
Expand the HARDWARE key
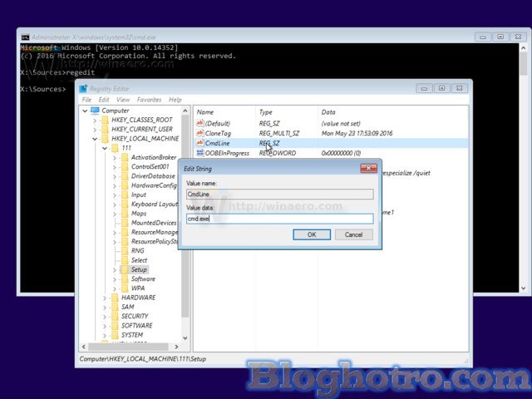104,298
